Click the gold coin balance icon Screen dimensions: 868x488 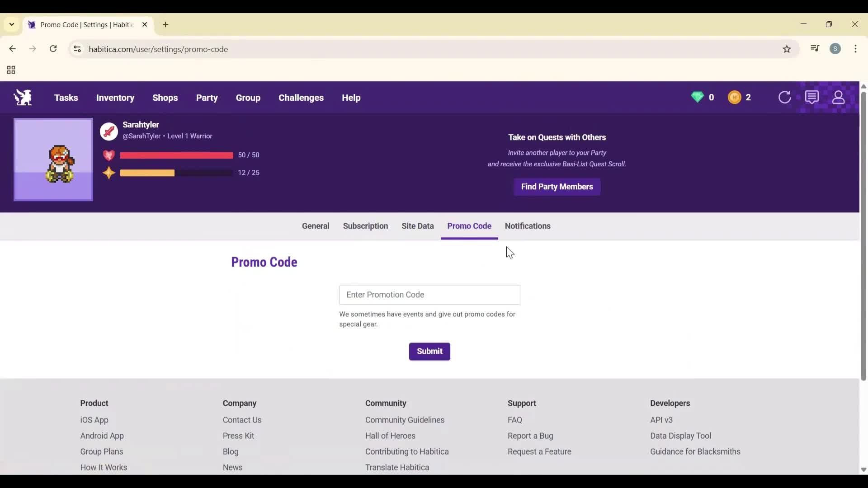[x=735, y=97]
